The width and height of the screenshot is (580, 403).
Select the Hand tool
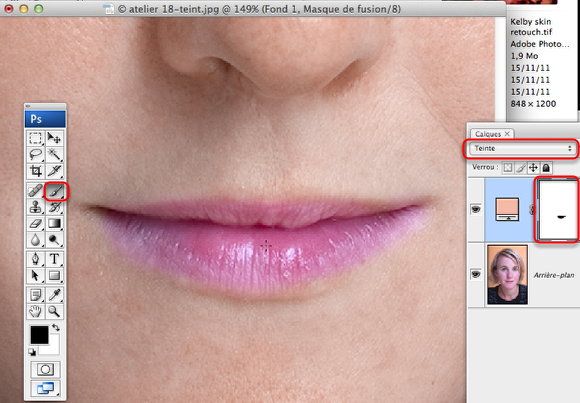[36, 312]
